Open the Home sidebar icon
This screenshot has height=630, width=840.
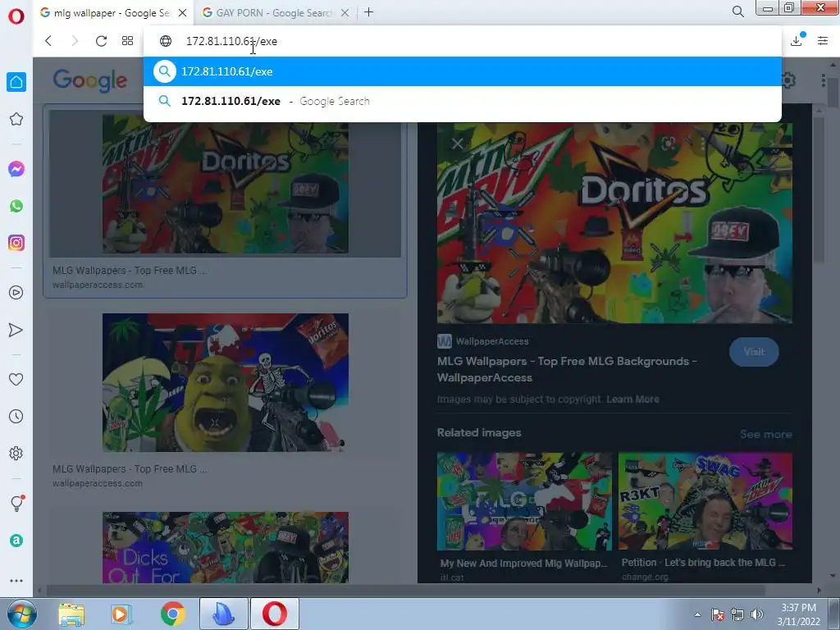tap(16, 82)
